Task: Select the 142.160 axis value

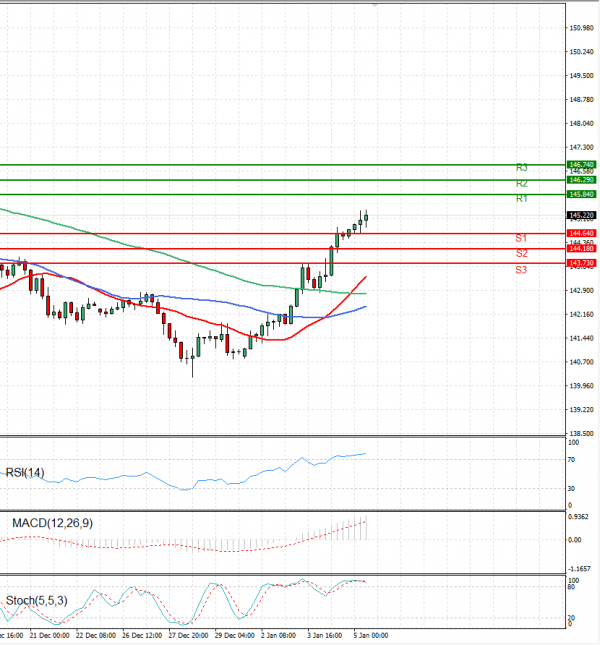Action: click(x=581, y=314)
